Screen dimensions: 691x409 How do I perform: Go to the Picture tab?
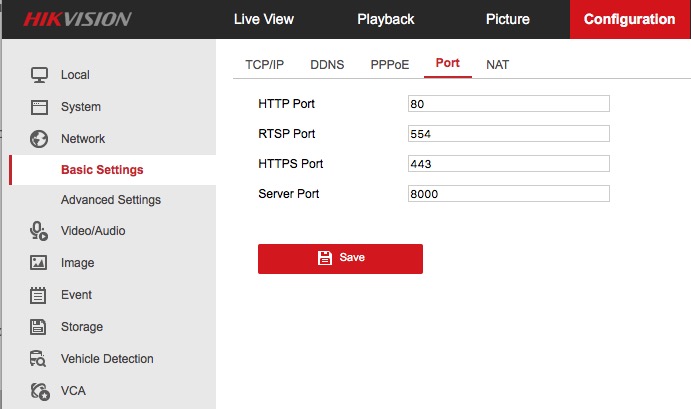tap(507, 20)
